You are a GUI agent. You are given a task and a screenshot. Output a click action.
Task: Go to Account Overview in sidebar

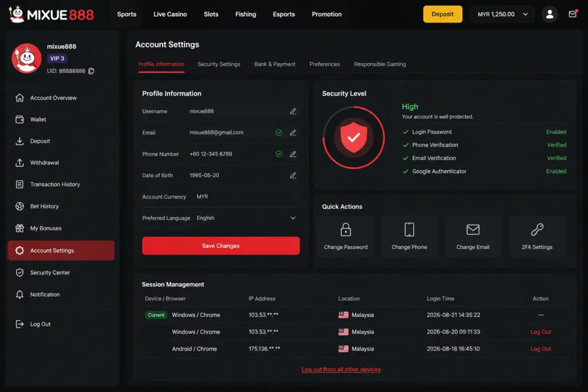coord(61,98)
